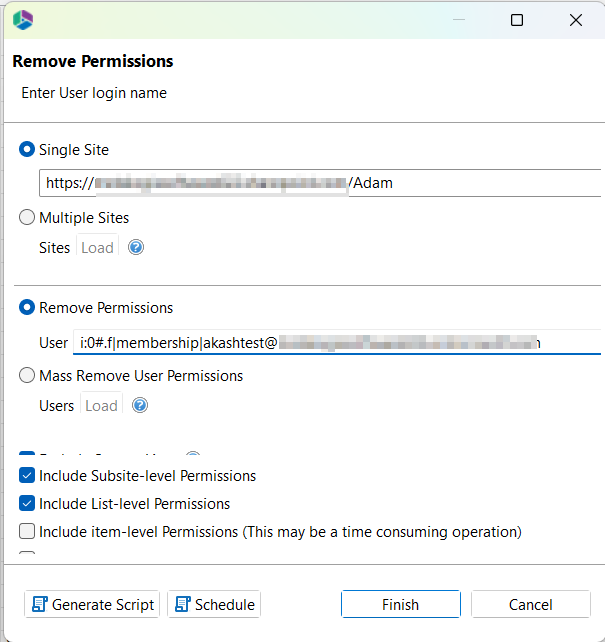Choose Mass Remove User Permissions option
Image resolution: width=605 pixels, height=642 pixels.
tap(27, 376)
